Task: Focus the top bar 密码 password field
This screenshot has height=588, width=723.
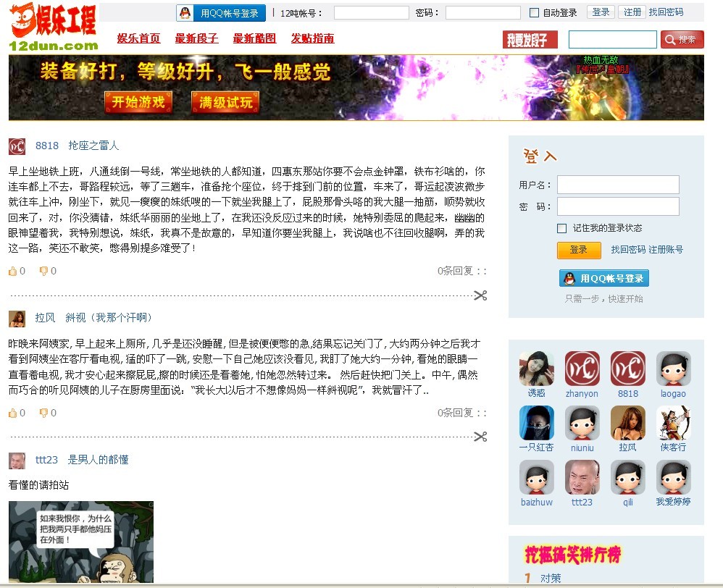Action: pyautogui.click(x=482, y=13)
